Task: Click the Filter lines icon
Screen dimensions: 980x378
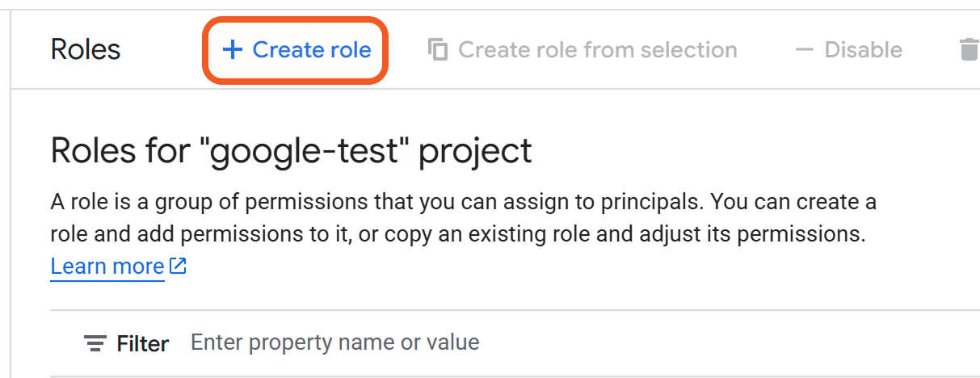Action: [95, 343]
